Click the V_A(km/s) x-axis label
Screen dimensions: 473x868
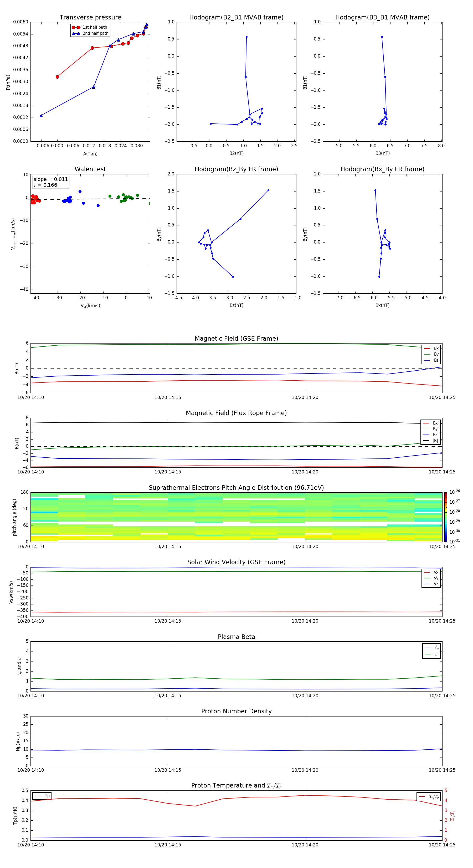pos(90,306)
